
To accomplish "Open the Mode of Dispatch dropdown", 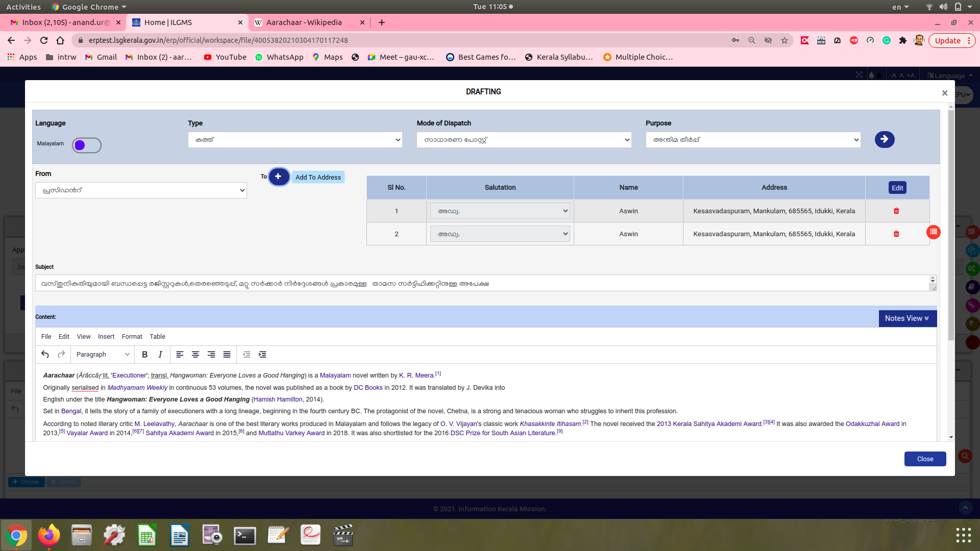I will 524,140.
